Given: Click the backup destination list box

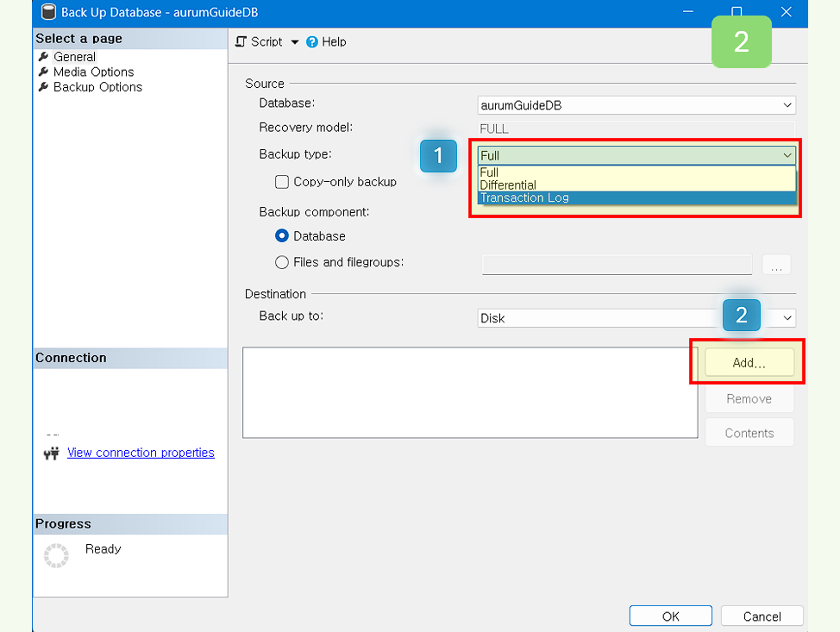Looking at the screenshot, I should [470, 392].
